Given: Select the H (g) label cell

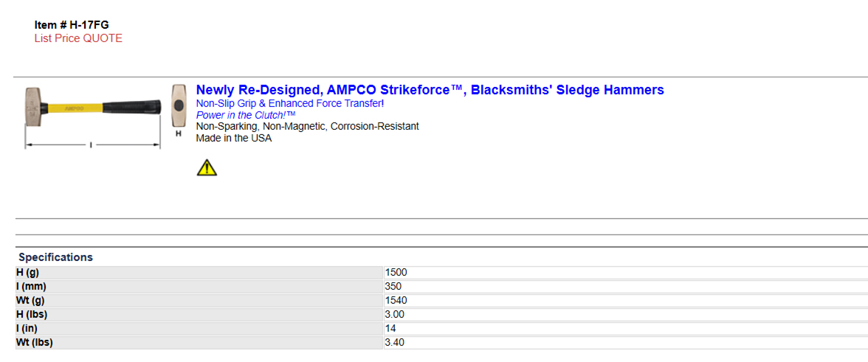Looking at the screenshot, I should tap(199, 273).
